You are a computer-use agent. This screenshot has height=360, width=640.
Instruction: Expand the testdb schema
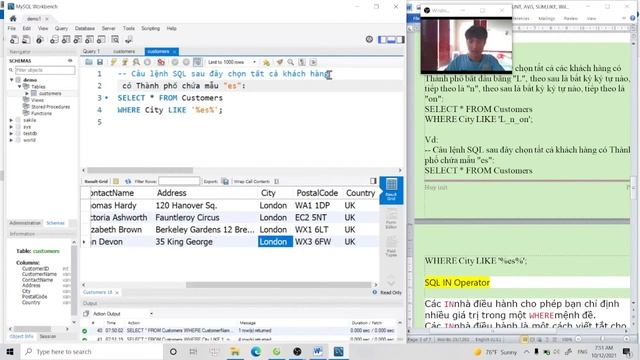click(11, 133)
